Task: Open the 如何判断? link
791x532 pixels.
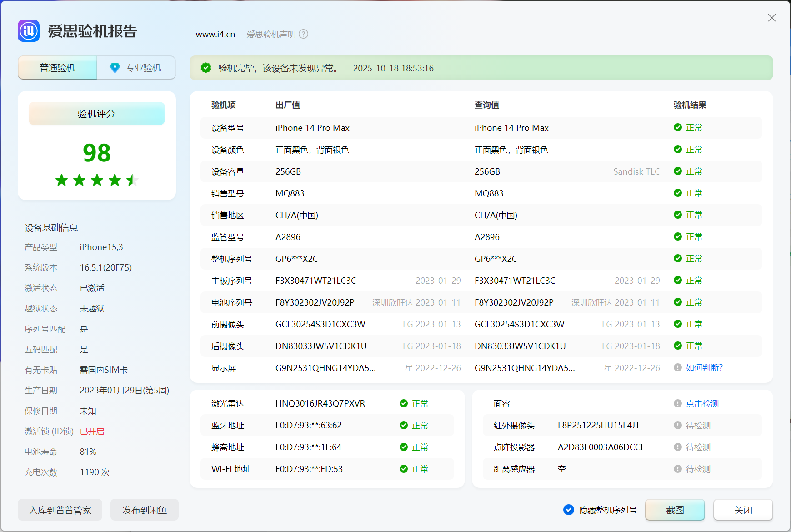Action: (x=704, y=367)
